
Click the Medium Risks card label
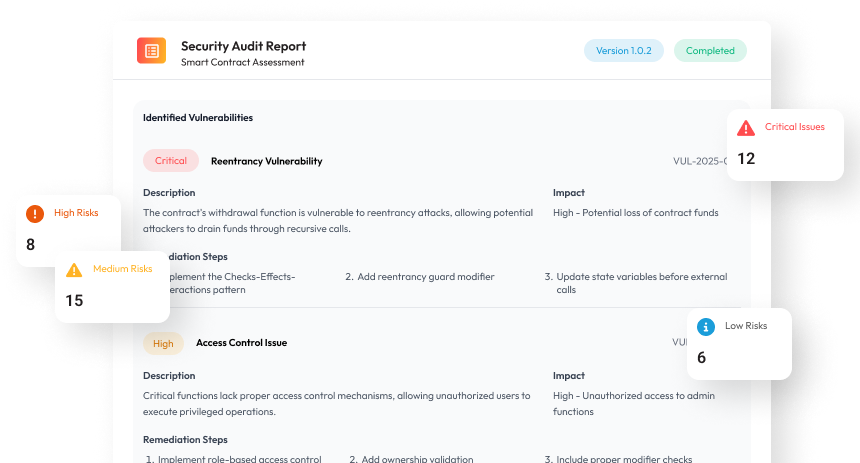coord(122,269)
